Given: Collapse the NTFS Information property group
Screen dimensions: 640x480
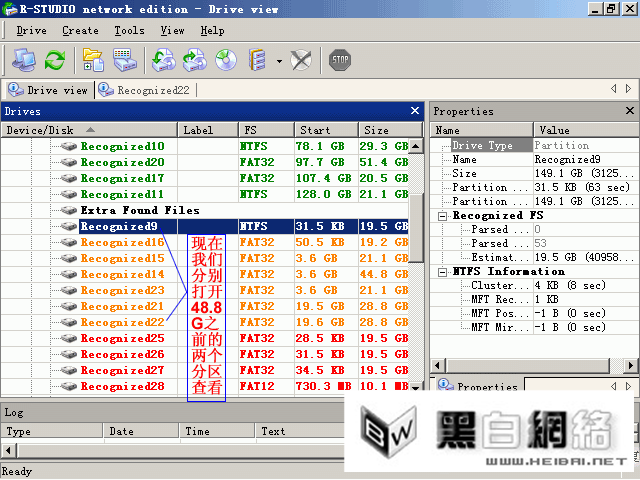Looking at the screenshot, I should click(x=442, y=272).
